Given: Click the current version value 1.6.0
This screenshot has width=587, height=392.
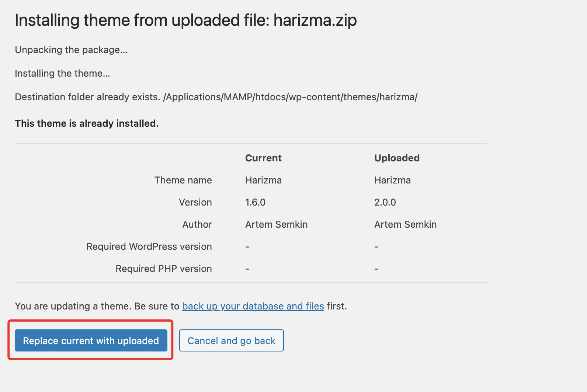Looking at the screenshot, I should (255, 202).
